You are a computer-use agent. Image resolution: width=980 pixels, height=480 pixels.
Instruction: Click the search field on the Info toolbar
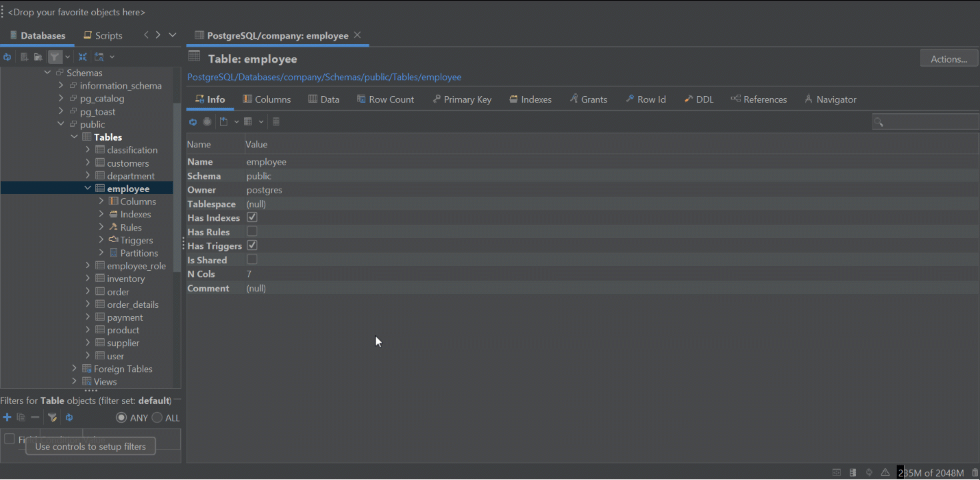pos(927,121)
